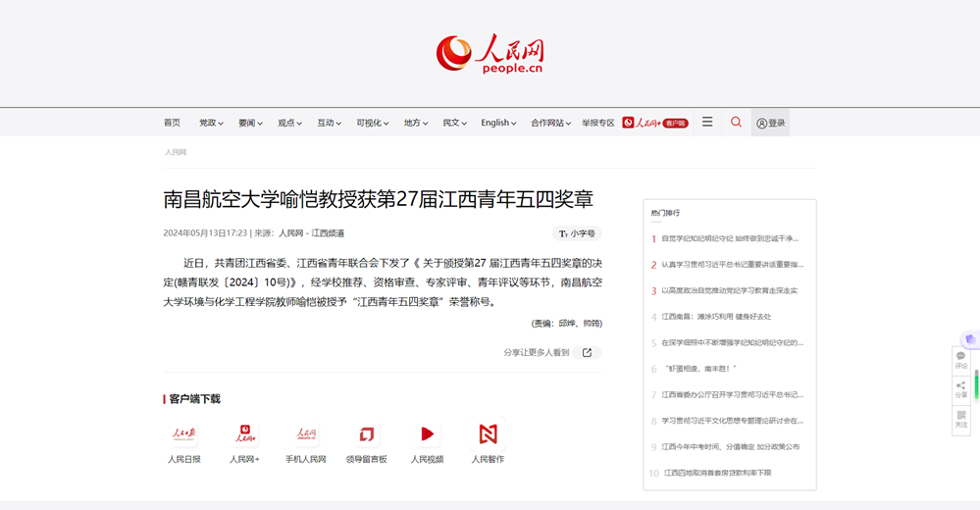Viewport: 980px width, 510px height.
Task: Open the 人民网 - 江西频道 source link
Action: click(311, 233)
